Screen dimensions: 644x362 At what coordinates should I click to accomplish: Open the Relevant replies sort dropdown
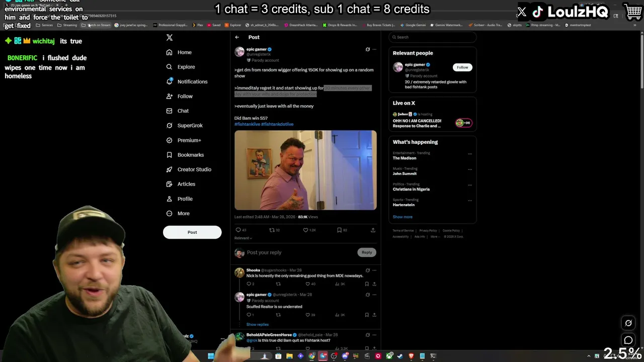(243, 238)
